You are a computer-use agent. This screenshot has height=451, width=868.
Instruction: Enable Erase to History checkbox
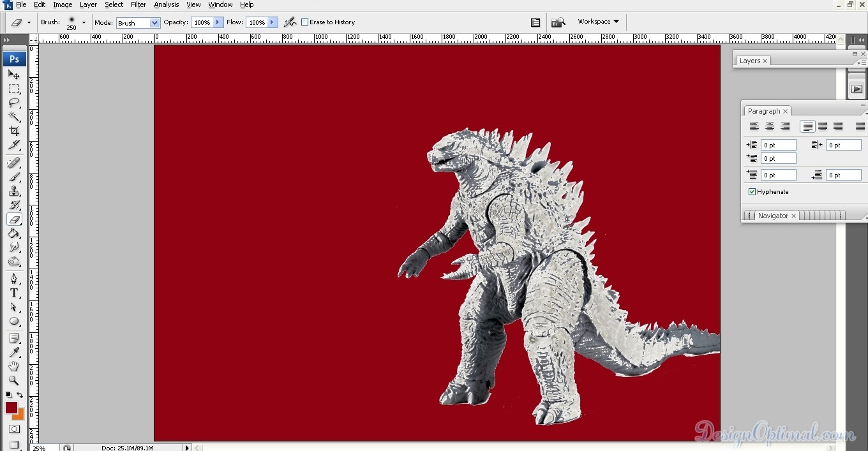(304, 22)
